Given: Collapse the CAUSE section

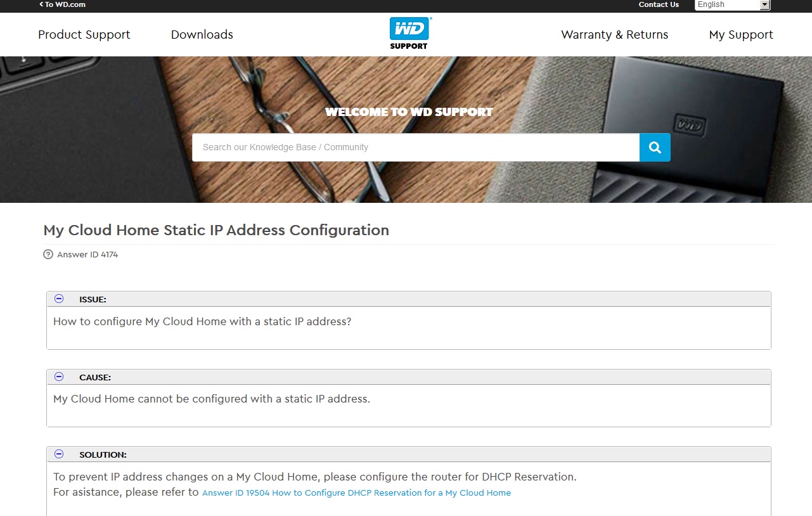Looking at the screenshot, I should point(59,377).
